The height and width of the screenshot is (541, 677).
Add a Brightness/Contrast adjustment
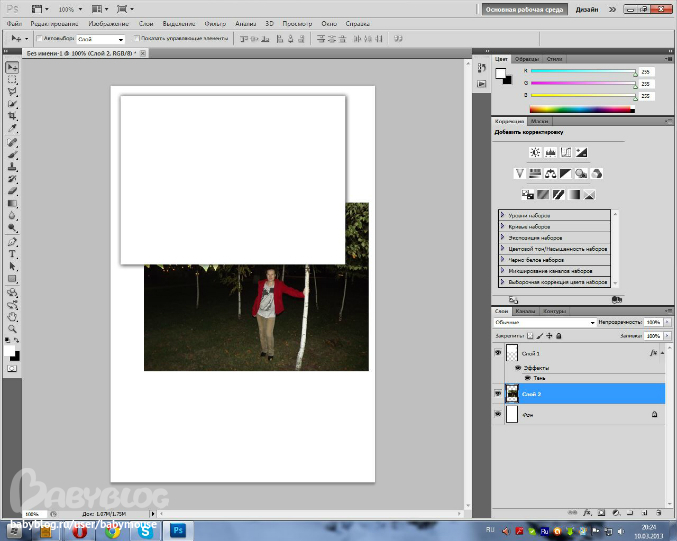click(535, 152)
